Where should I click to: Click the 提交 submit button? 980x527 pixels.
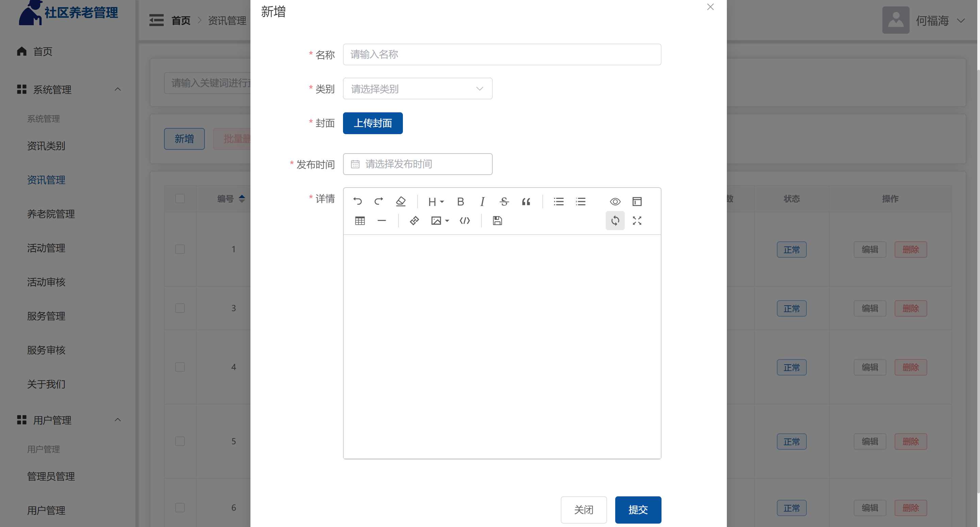point(638,510)
